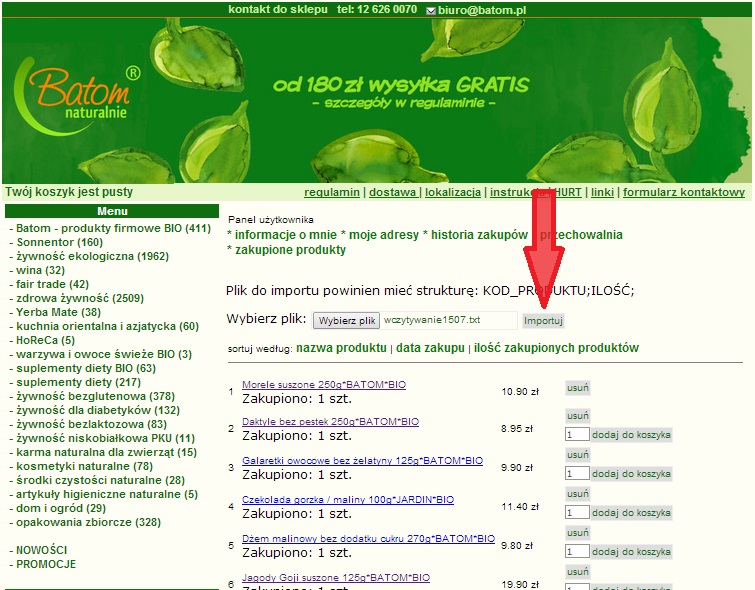This screenshot has width=755, height=590.
Task: Open Jagody Goji suszone product link
Action: click(336, 577)
